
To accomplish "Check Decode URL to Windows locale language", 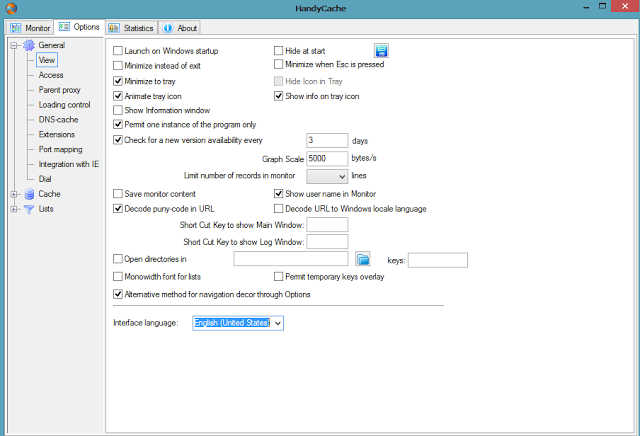I will tap(278, 209).
